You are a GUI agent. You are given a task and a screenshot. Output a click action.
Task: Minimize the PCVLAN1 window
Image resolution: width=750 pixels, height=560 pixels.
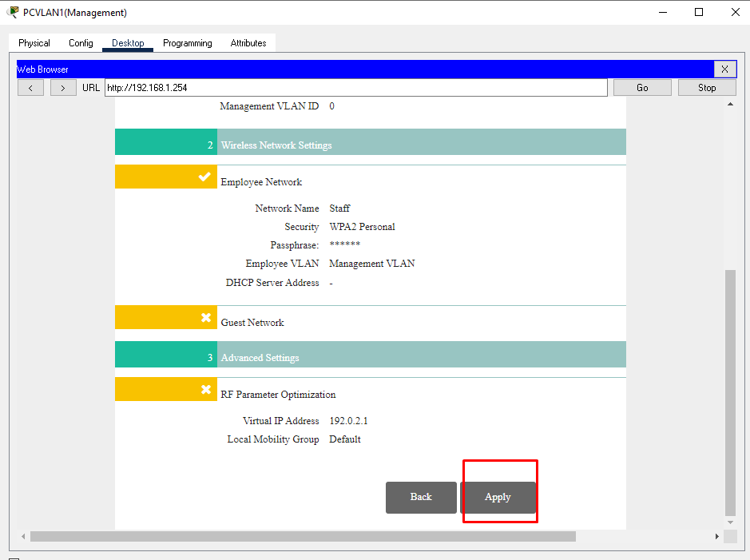pos(663,13)
